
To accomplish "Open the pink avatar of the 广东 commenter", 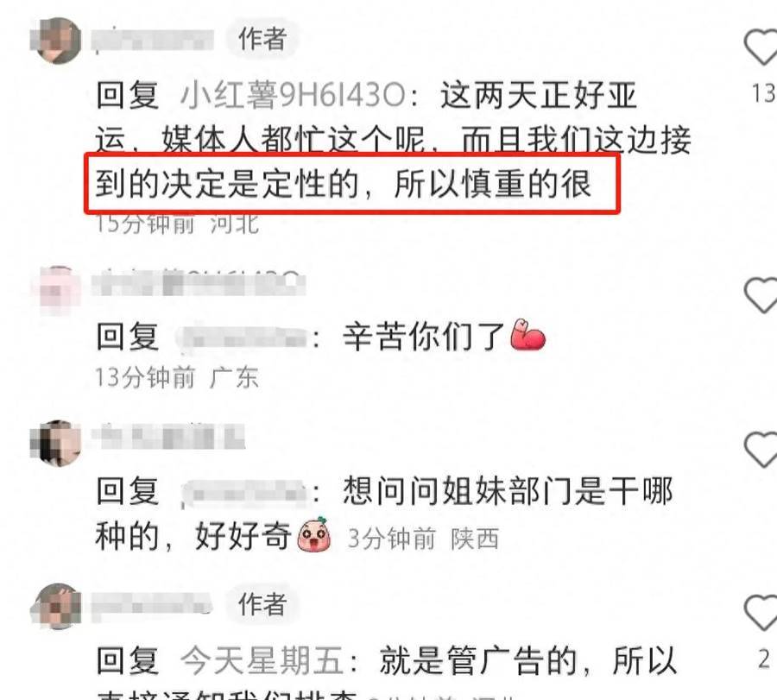I will pos(56,290).
